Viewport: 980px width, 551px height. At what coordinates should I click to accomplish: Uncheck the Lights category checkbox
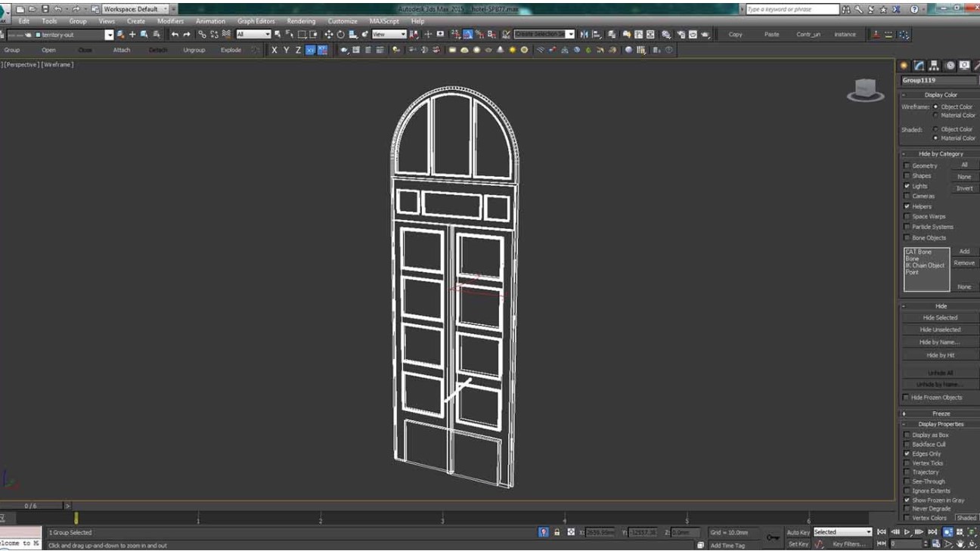click(x=907, y=185)
